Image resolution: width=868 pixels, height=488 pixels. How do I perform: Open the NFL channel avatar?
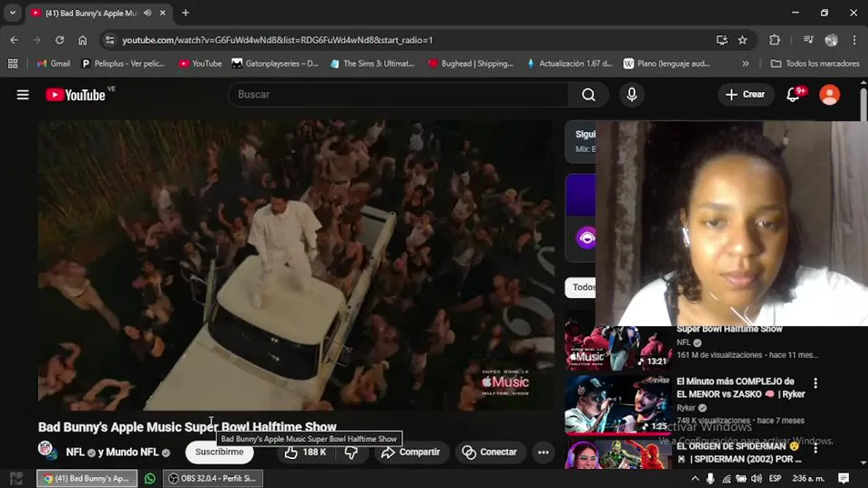tap(46, 450)
